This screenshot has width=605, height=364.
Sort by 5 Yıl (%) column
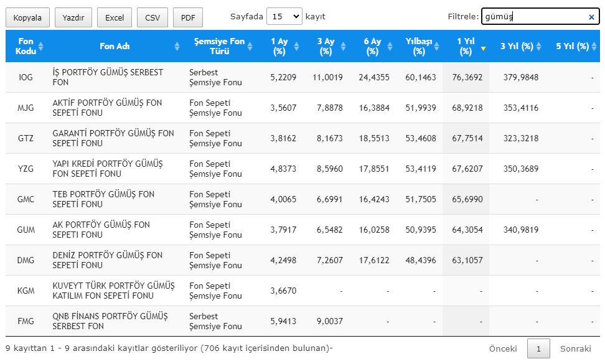point(573,46)
